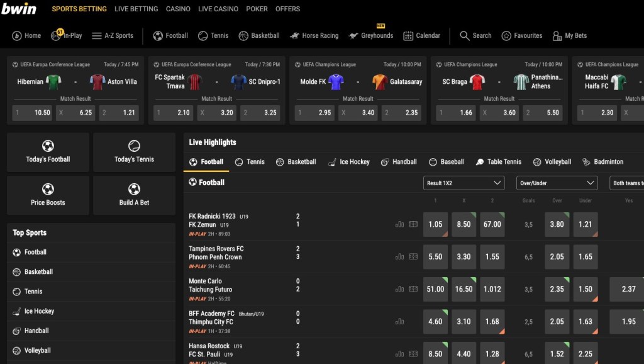The width and height of the screenshot is (644, 364).
Task: Select Ice Hockey in Top Sports list
Action: click(x=91, y=311)
